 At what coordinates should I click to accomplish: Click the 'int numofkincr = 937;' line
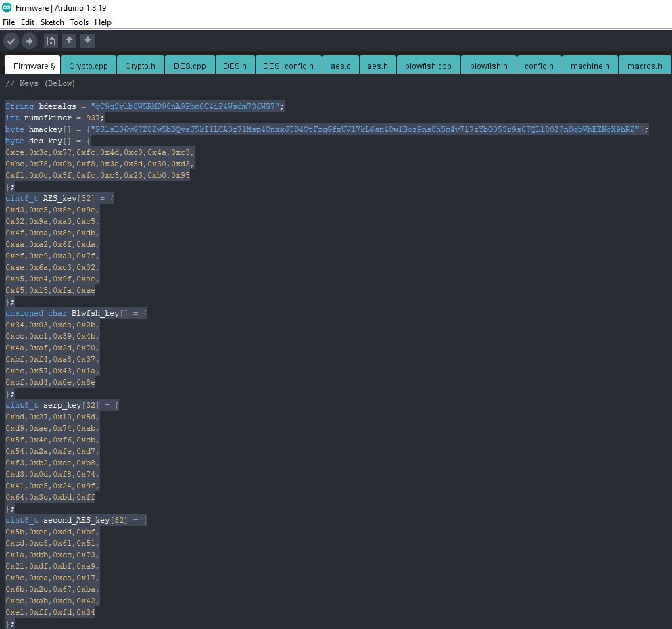pyautogui.click(x=55, y=118)
